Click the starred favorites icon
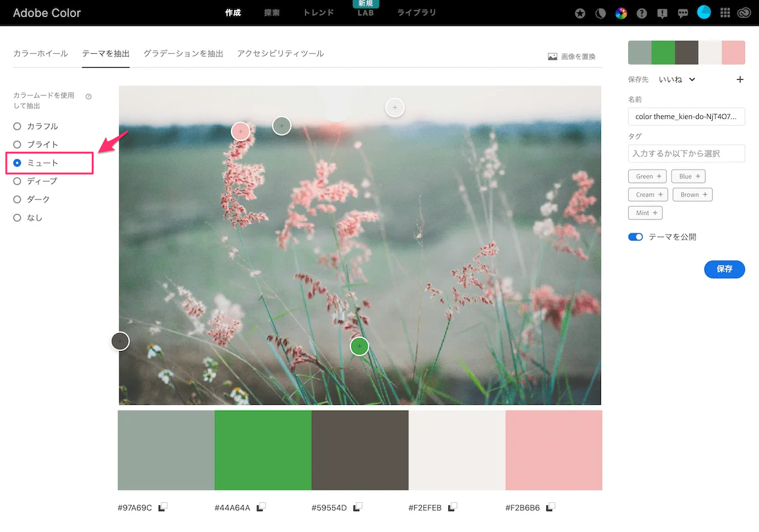This screenshot has height=532, width=759. pyautogui.click(x=579, y=13)
